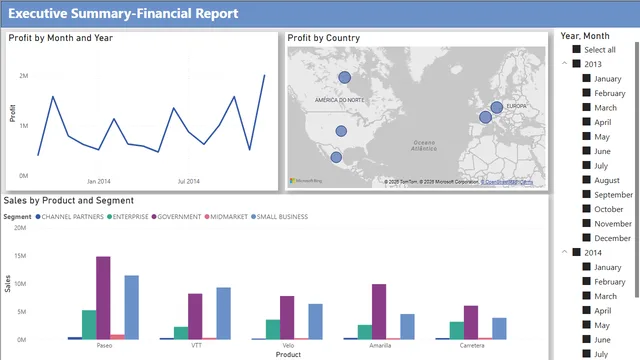The image size is (640, 360).
Task: Click the Amarilla product axis label
Action: 380,345
